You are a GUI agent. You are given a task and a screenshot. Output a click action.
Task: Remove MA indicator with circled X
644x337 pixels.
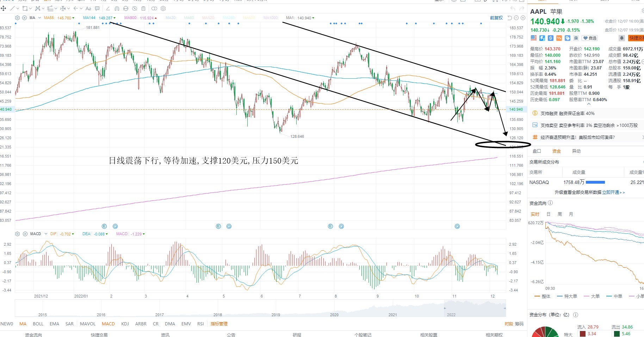pyautogui.click(x=24, y=18)
